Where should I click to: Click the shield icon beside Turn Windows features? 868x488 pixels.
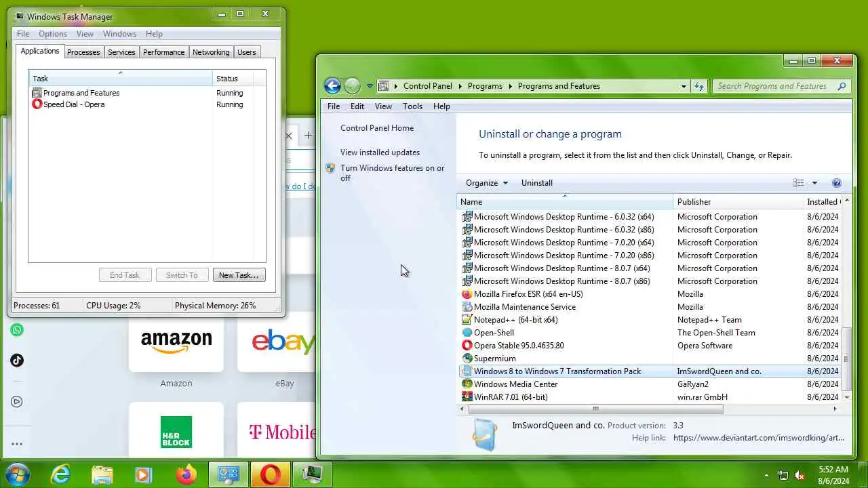[330, 168]
